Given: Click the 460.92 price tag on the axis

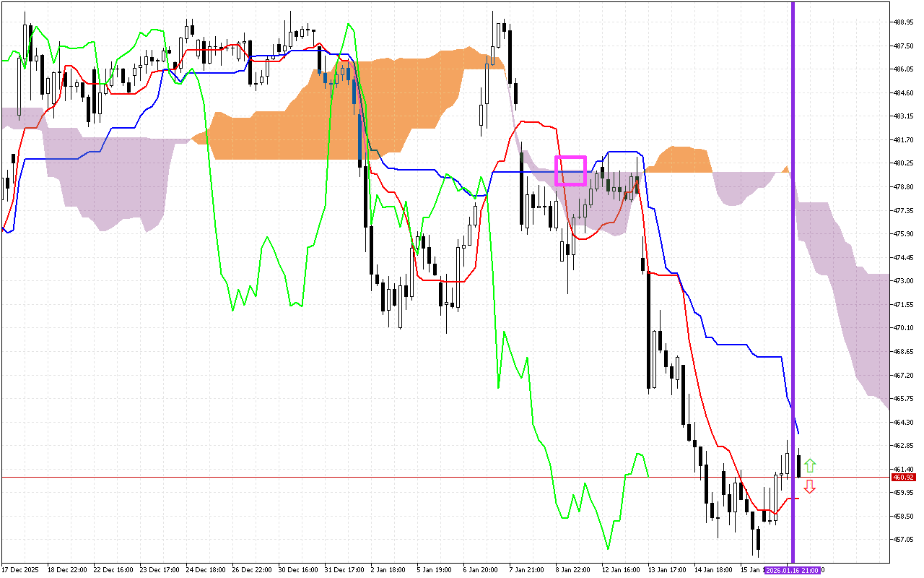Looking at the screenshot, I should click(x=903, y=477).
